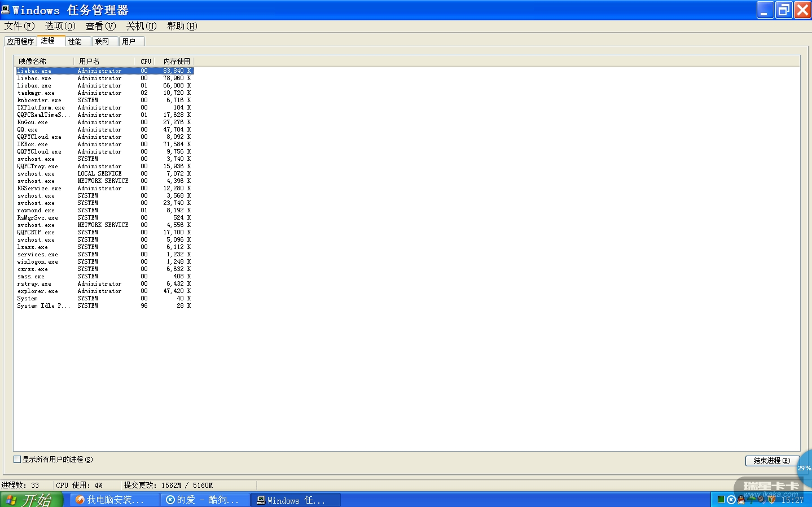Select the csrss.exe process row
Image resolution: width=812 pixels, height=507 pixels.
104,269
